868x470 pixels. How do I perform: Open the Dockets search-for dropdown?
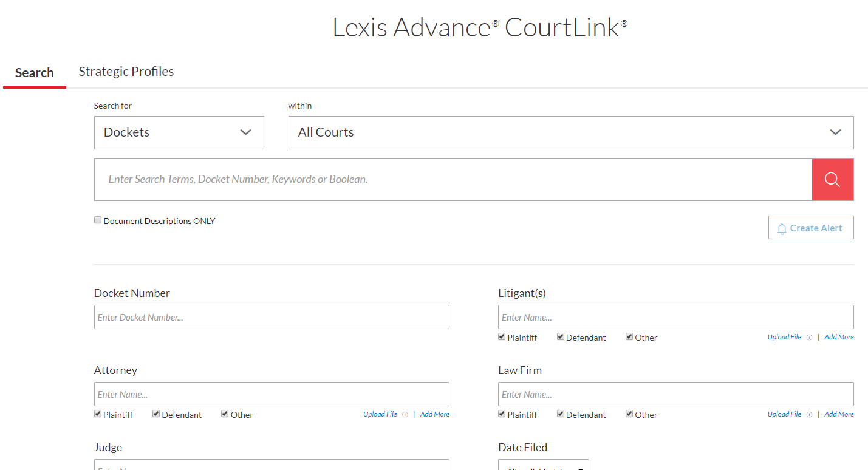point(179,132)
